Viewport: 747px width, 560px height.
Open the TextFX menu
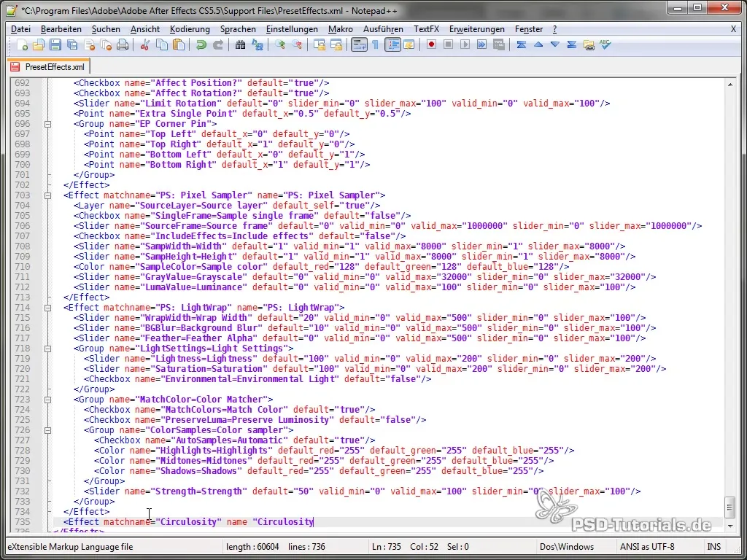[x=426, y=29]
